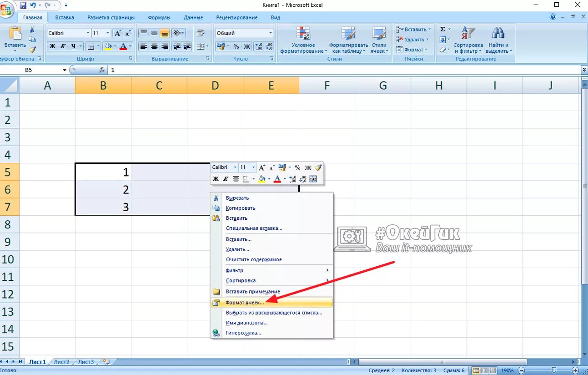The width and height of the screenshot is (588, 375).
Task: Open Условное форматирование dropdown
Action: pyautogui.click(x=304, y=40)
